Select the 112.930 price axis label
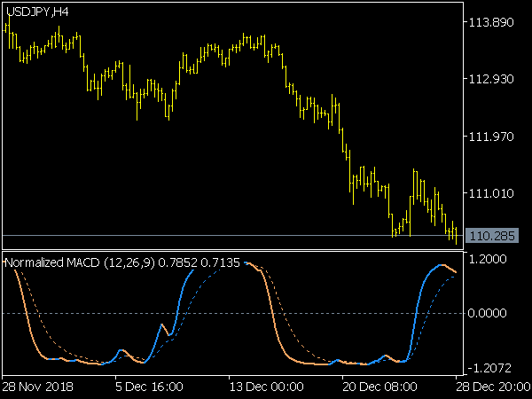532x399 pixels. 491,80
